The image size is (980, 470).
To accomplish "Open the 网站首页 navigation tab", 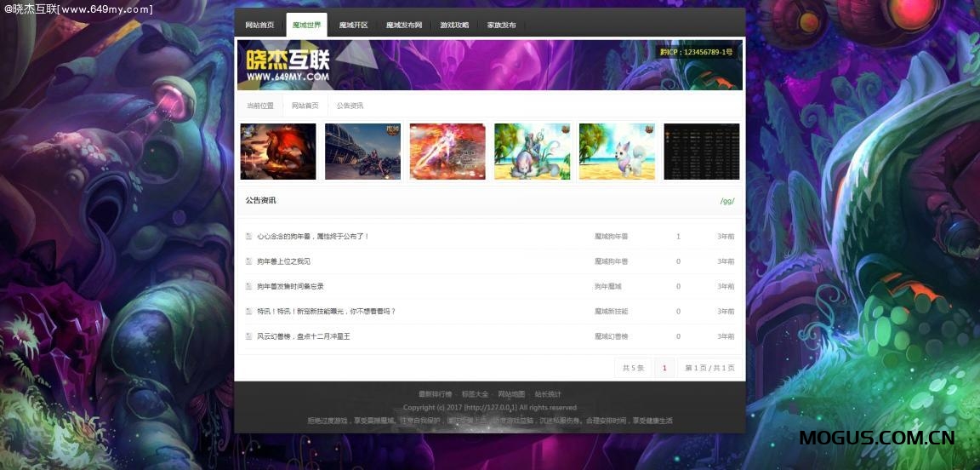I will point(259,26).
